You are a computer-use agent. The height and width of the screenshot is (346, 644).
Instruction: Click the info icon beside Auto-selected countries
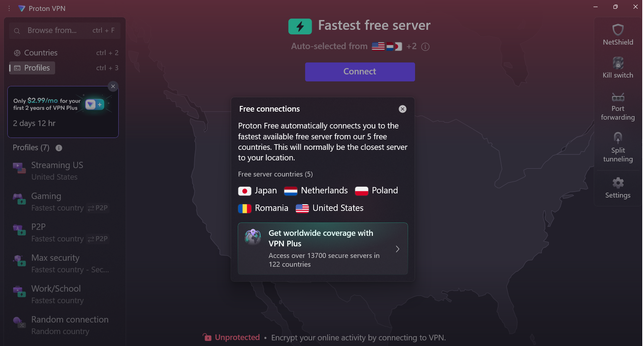click(425, 47)
